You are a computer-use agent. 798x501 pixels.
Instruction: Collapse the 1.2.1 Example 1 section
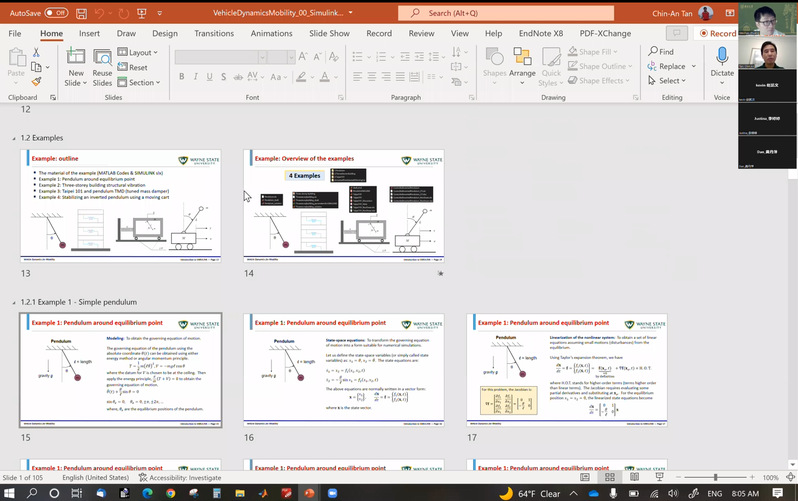12,301
